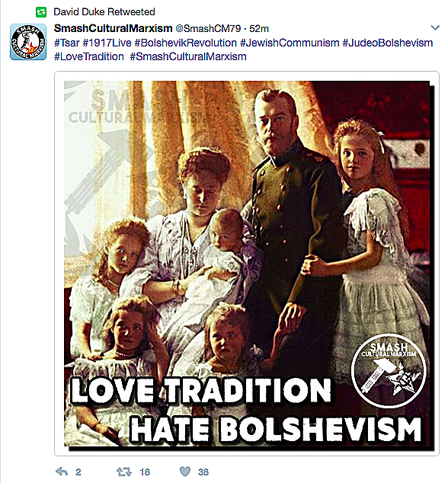Retweet using the retweet arrows icon
The width and height of the screenshot is (448, 483).
pyautogui.click(x=124, y=472)
